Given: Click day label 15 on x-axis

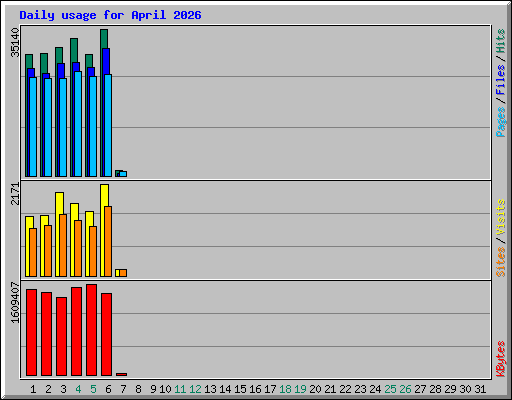Looking at the screenshot, I should coord(240,389).
